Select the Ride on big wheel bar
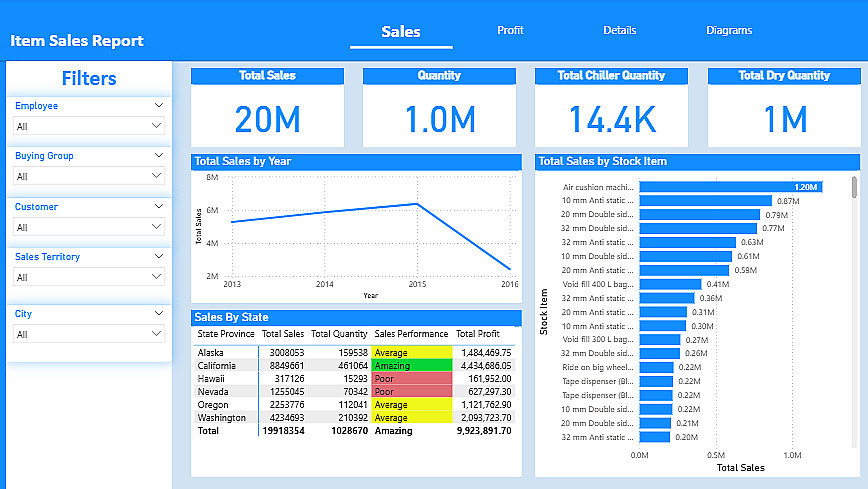Image resolution: width=868 pixels, height=489 pixels. [657, 367]
